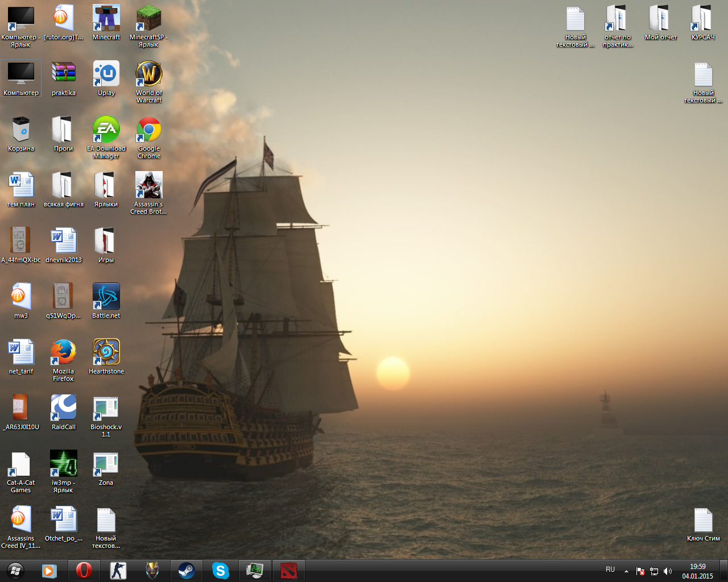
Task: Click the Opera browser taskbar icon
Action: click(x=84, y=570)
